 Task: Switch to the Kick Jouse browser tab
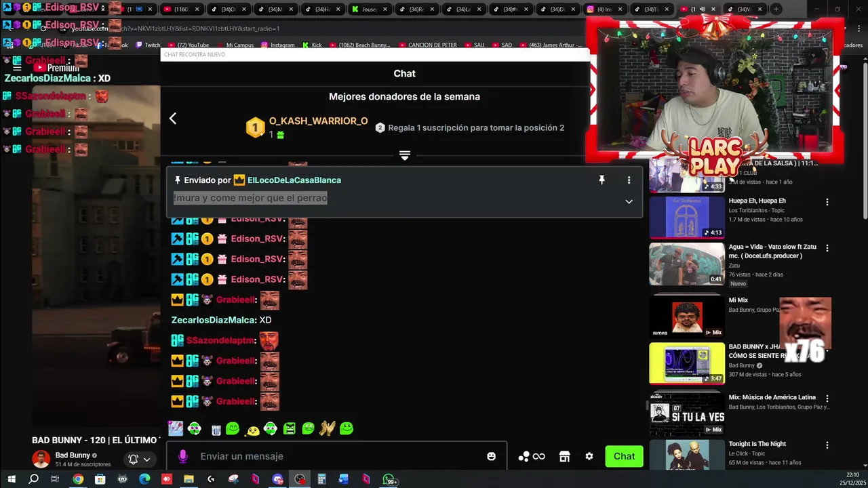pos(369,9)
